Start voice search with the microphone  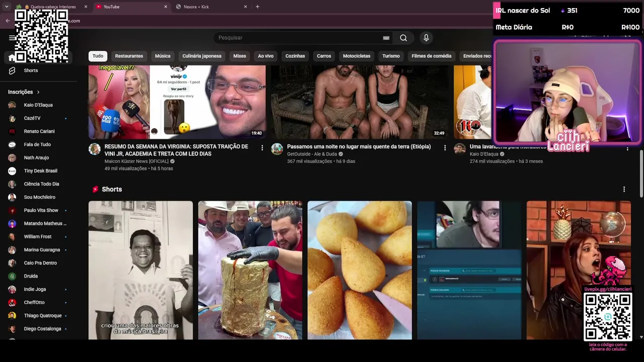pyautogui.click(x=426, y=38)
